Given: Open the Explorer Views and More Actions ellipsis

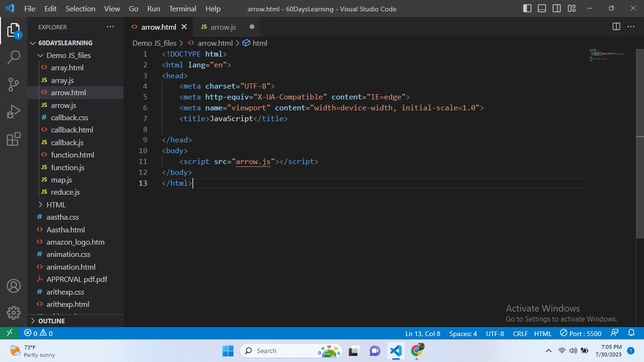Looking at the screenshot, I should coord(110,27).
